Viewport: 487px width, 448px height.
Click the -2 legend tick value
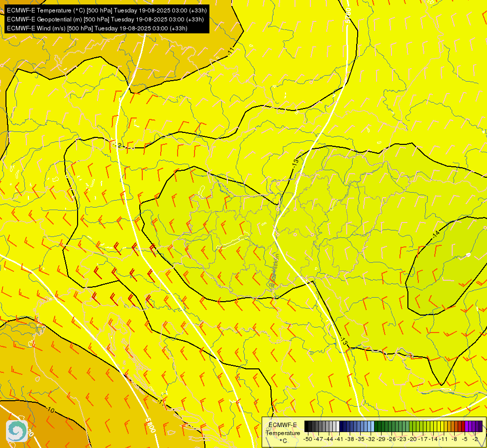[475, 439]
